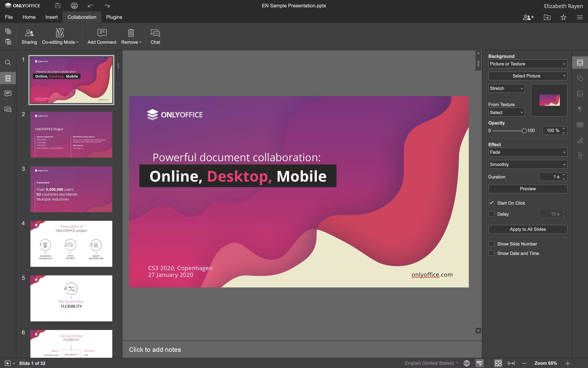
Task: Select the Collaboration tab
Action: 82,17
